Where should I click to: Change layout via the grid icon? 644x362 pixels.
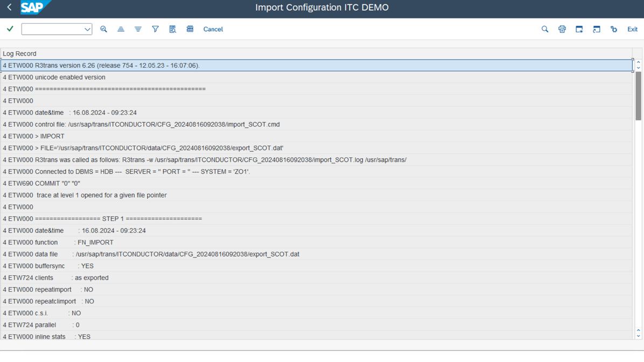point(190,29)
